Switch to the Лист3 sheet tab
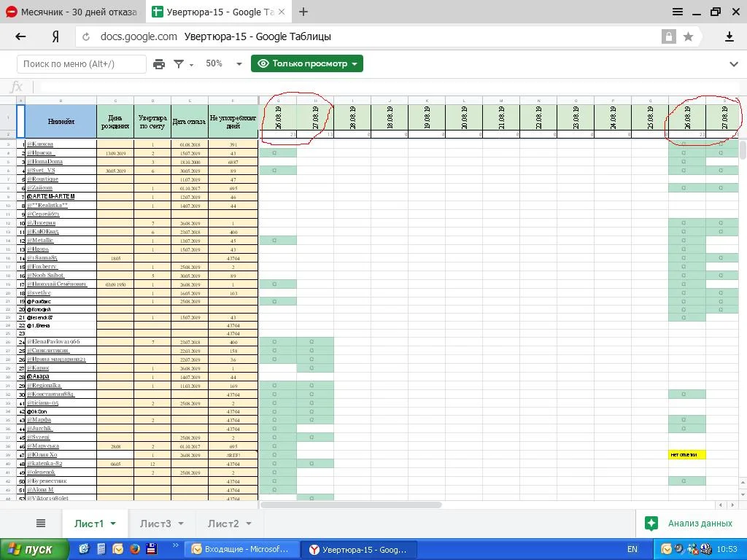Screen dimensions: 747x560 (x=155, y=524)
